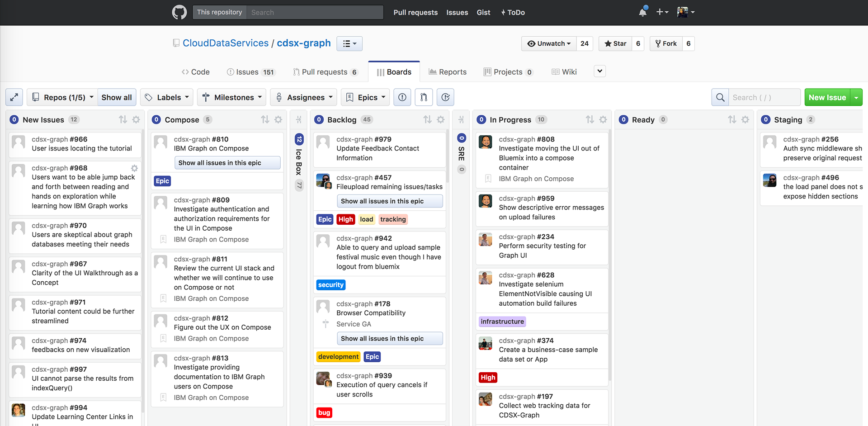Collapse the Backlog pipeline circle
Viewport: 868px width, 426px height.
click(319, 119)
